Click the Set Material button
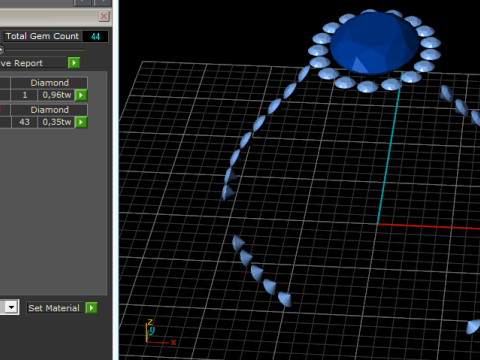This screenshot has height=360, width=480. pos(54,308)
